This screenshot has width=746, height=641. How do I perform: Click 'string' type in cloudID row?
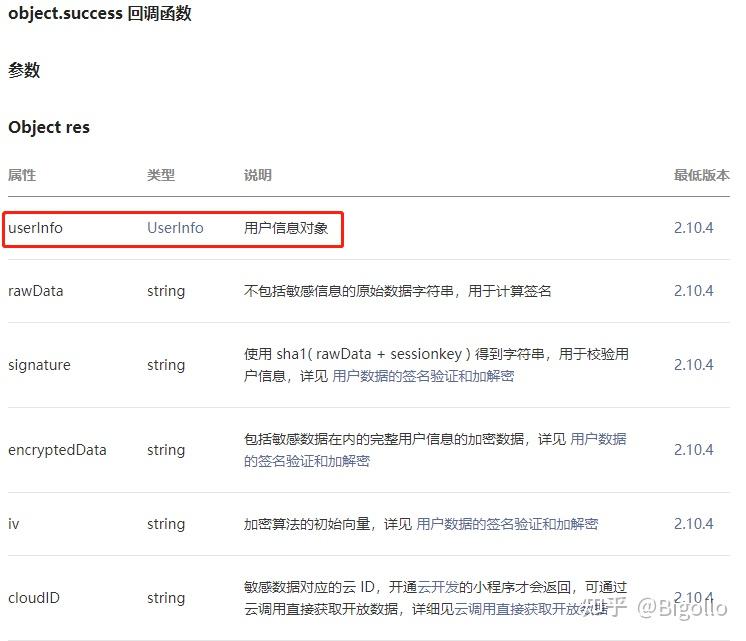point(166,598)
